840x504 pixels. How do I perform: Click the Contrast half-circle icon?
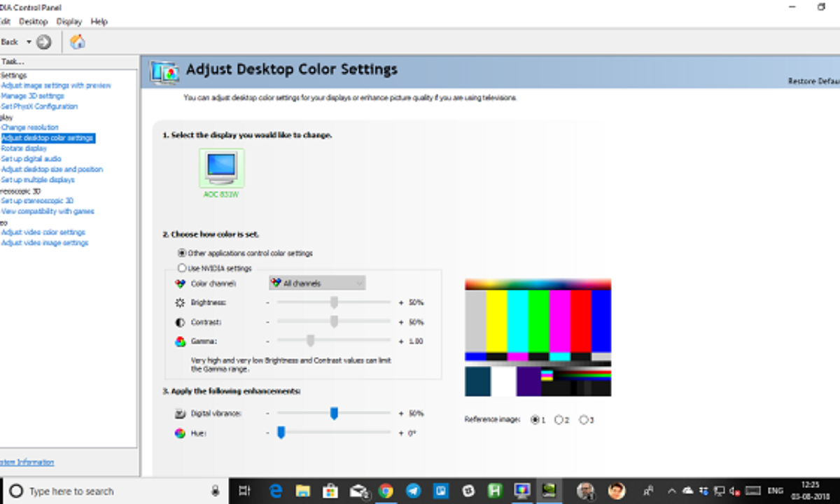tap(180, 322)
